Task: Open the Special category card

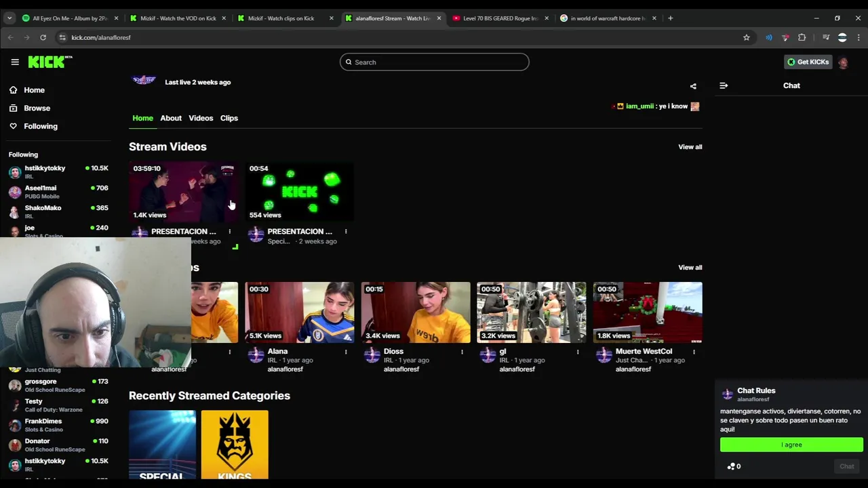Action: pos(162,445)
